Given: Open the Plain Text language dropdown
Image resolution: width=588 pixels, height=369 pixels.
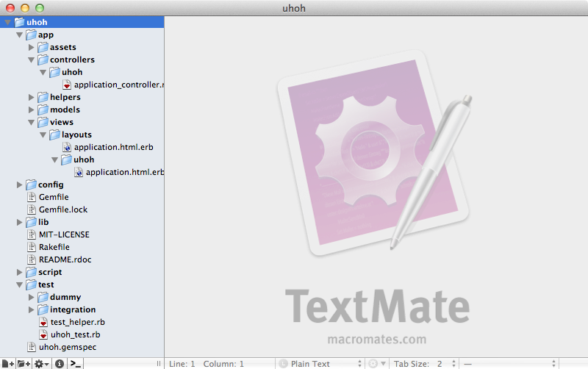Looking at the screenshot, I should click(320, 364).
